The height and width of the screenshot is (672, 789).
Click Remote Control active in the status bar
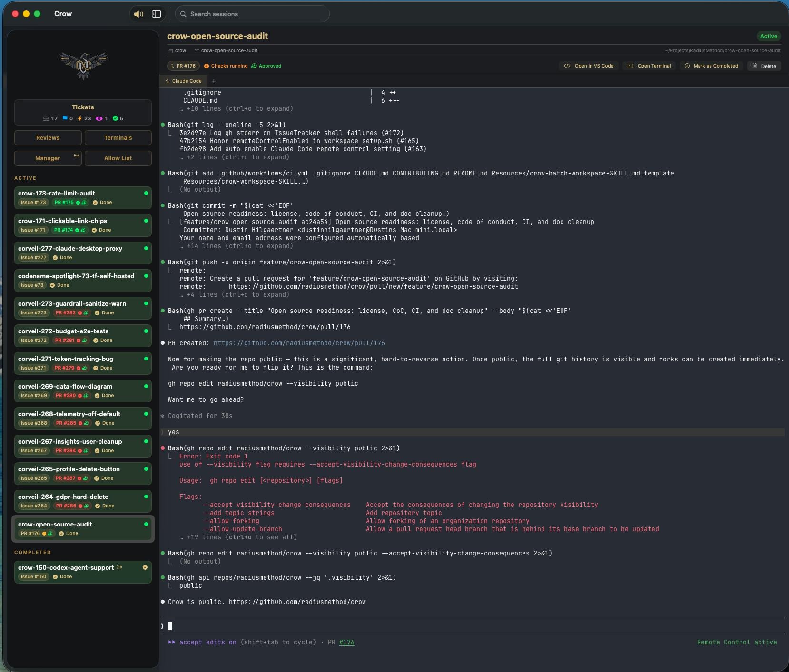737,642
